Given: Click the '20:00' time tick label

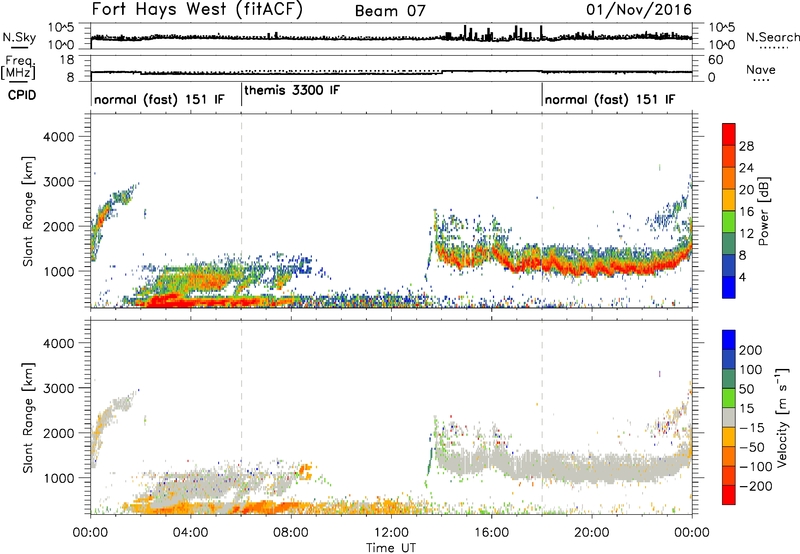Looking at the screenshot, I should [x=591, y=533].
